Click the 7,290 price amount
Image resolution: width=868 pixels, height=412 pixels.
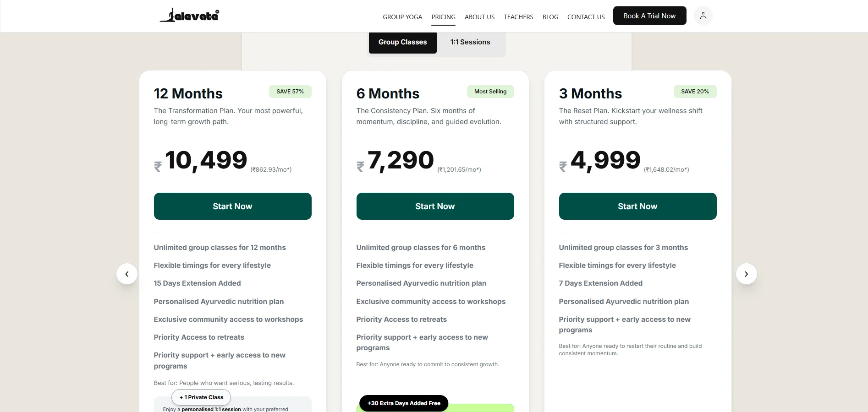click(401, 160)
